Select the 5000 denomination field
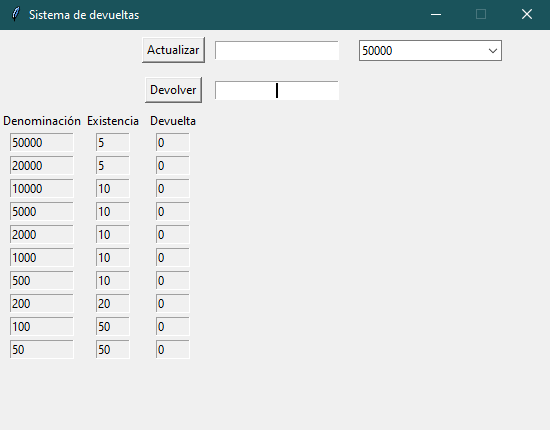 click(x=42, y=211)
